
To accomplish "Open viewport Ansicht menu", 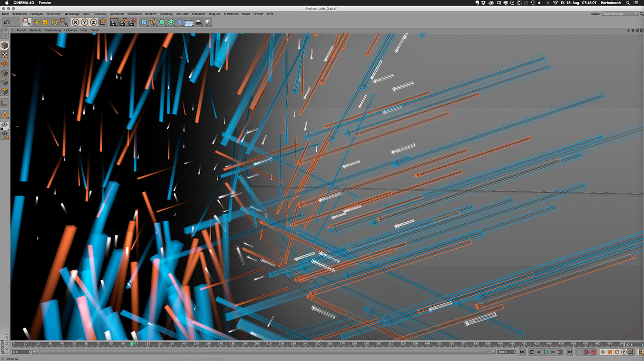I will click(x=22, y=30).
